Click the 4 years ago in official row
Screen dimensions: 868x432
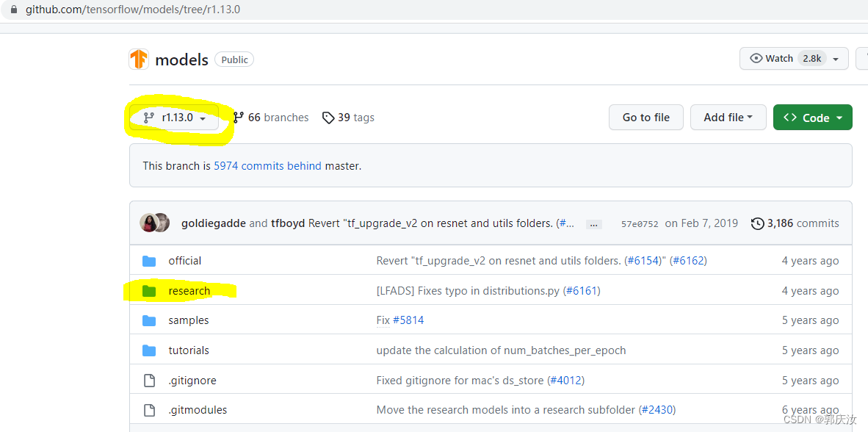(x=811, y=261)
